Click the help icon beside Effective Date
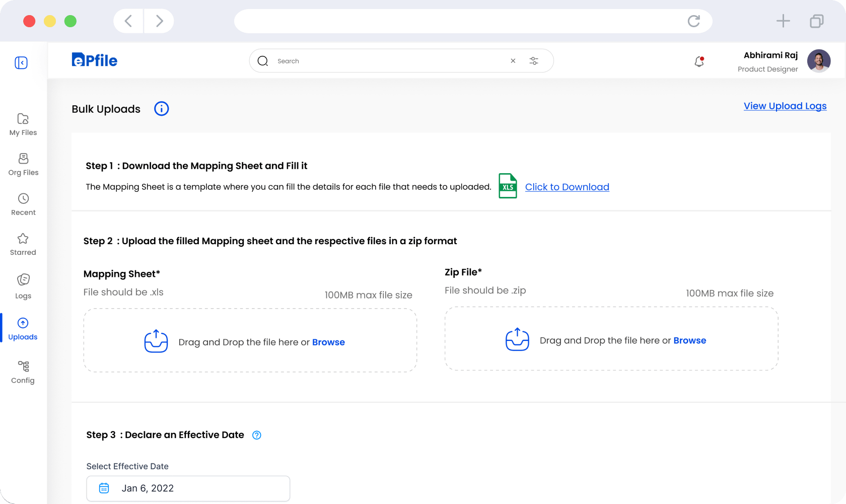 pos(257,435)
